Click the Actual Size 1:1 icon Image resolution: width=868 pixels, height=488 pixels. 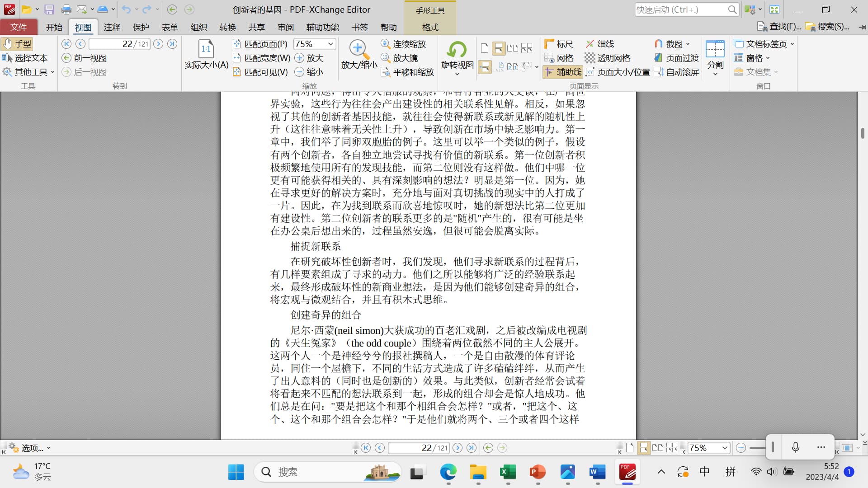(x=206, y=50)
